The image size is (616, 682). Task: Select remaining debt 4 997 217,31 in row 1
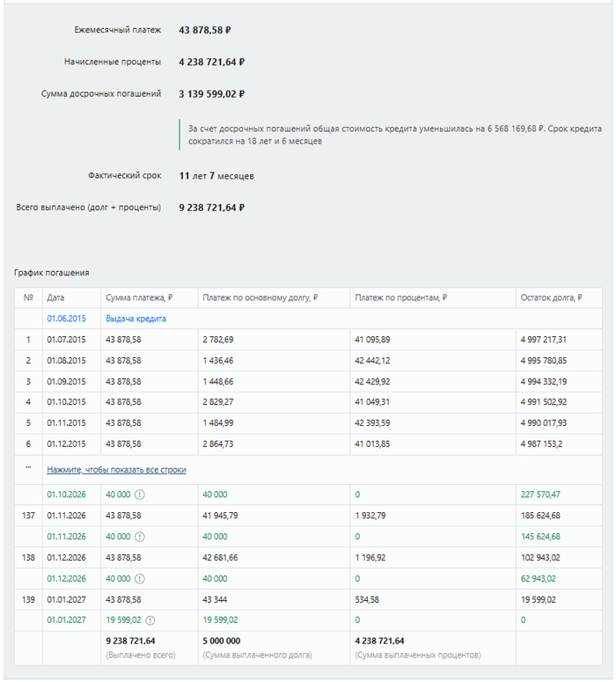(543, 340)
